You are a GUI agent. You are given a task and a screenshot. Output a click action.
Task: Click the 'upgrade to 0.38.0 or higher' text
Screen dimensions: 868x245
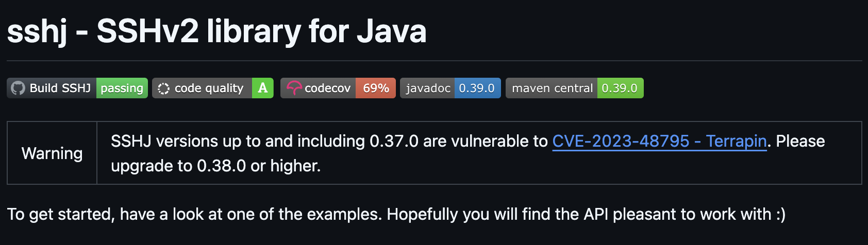(x=215, y=166)
